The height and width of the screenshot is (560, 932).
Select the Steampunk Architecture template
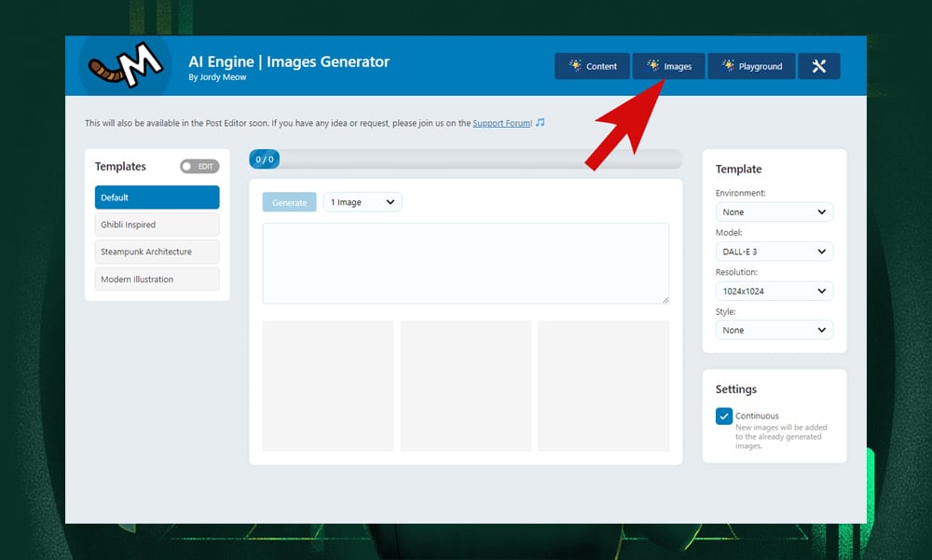pos(157,252)
